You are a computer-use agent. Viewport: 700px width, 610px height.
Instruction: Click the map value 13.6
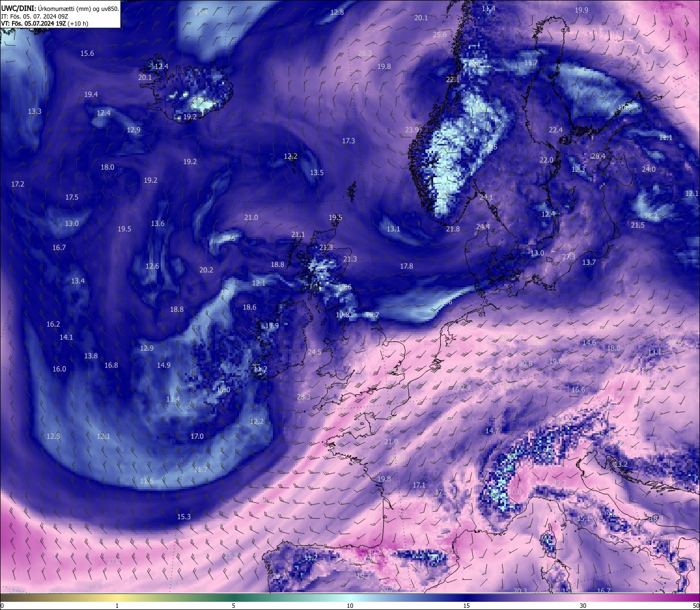point(157,223)
